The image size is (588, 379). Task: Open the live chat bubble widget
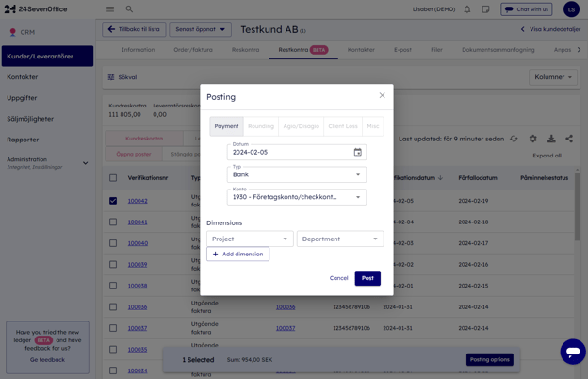[572, 352]
